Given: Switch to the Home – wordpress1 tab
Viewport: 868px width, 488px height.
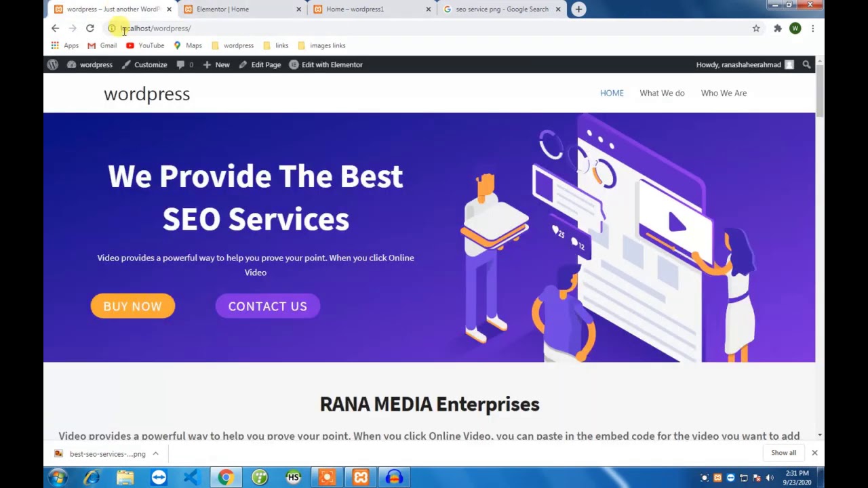Looking at the screenshot, I should [373, 9].
